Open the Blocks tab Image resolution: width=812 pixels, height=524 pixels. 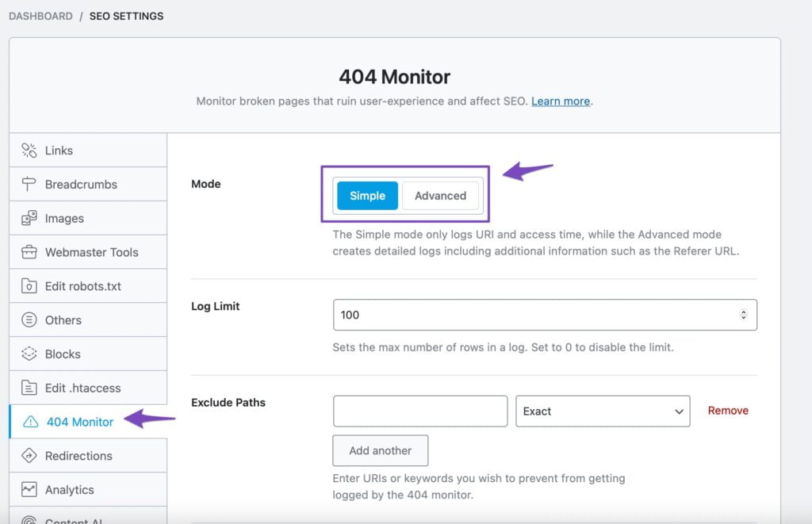point(88,354)
